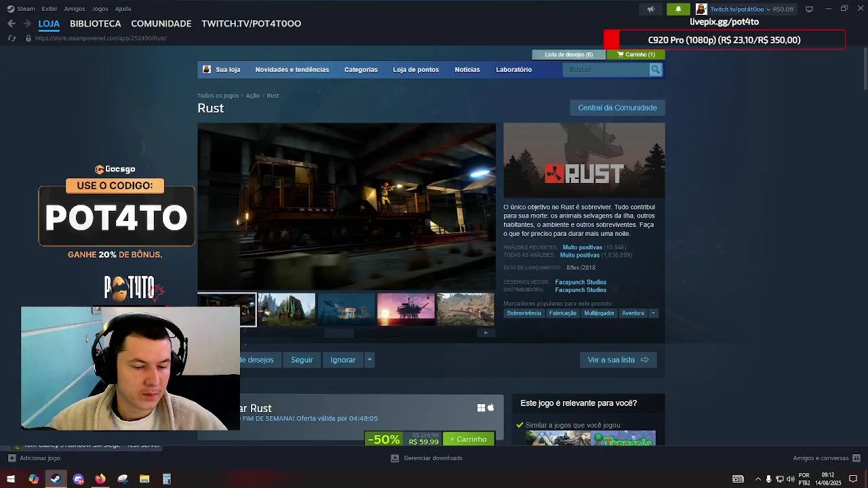Open the account dropdown Twitch.tv/pot4t0oo

pyautogui.click(x=740, y=9)
